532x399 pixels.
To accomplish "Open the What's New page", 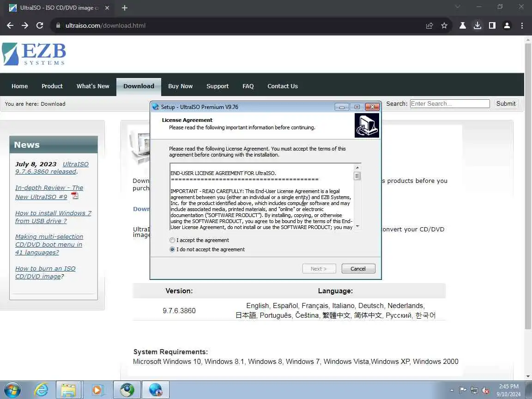I will click(x=93, y=86).
